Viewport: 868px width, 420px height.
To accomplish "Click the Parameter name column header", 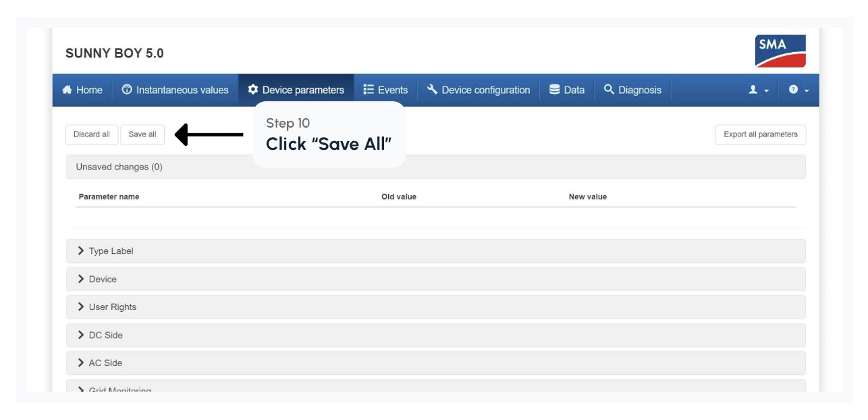I will pyautogui.click(x=109, y=196).
